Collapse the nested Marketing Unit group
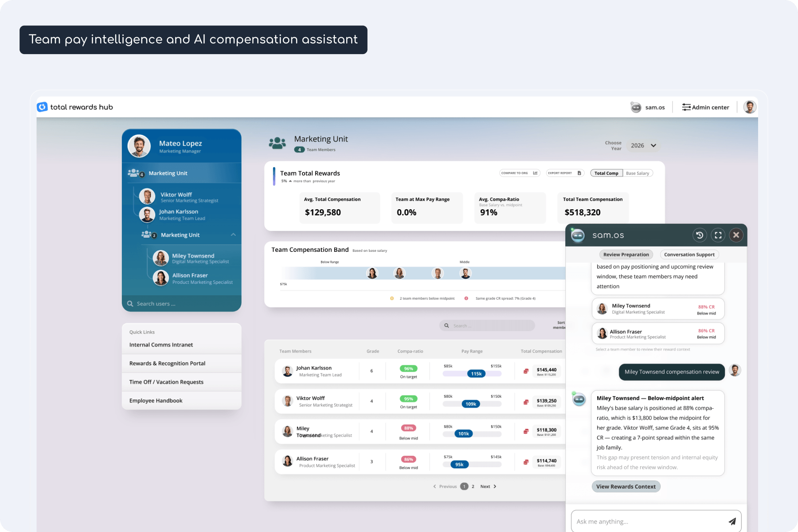Image resolution: width=798 pixels, height=532 pixels. click(x=233, y=235)
